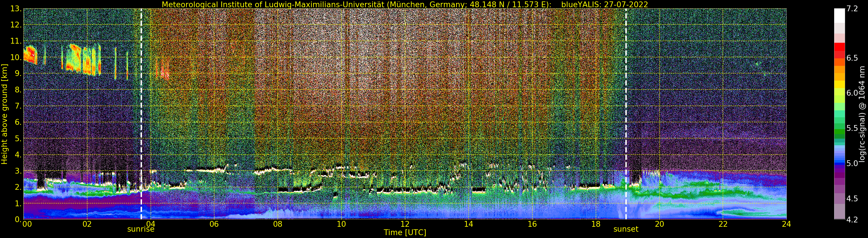Click the colorbar value '7.2'
The width and height of the screenshot is (868, 238).
(x=852, y=9)
